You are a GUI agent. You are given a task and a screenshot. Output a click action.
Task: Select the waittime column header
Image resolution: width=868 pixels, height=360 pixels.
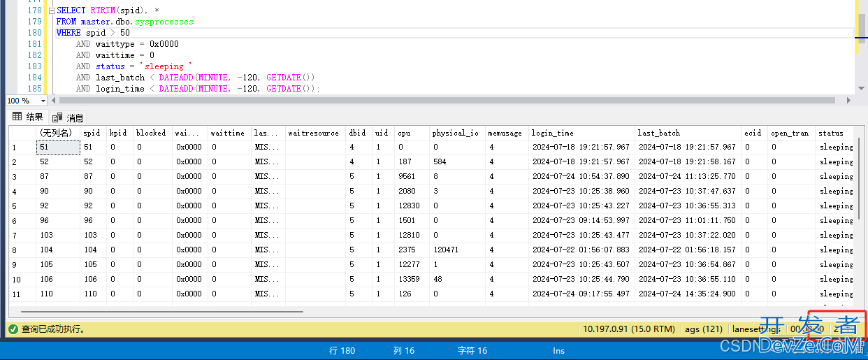(x=229, y=133)
